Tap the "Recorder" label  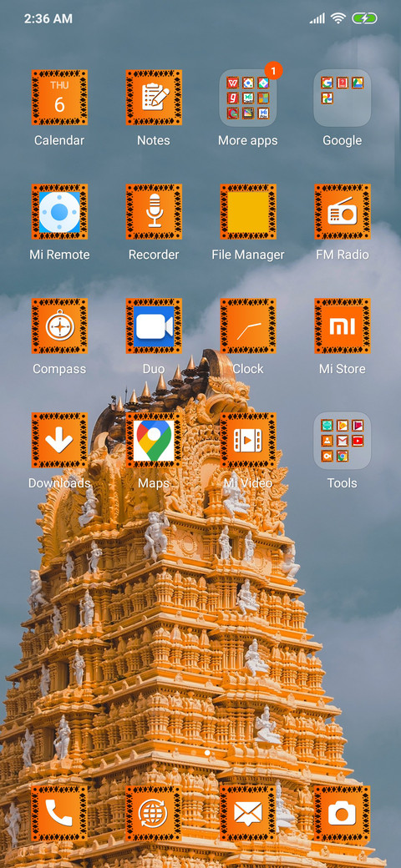click(x=154, y=255)
